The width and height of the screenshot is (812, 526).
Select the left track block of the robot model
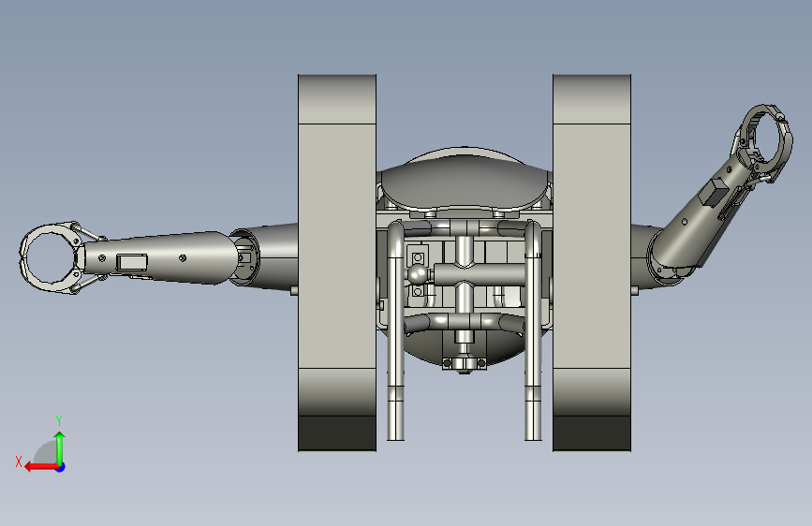337,262
